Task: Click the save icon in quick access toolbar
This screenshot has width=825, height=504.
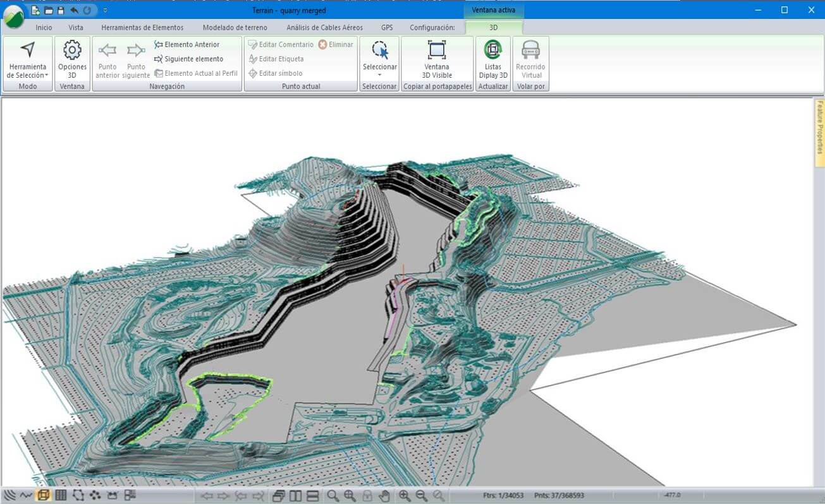Action: coord(61,10)
